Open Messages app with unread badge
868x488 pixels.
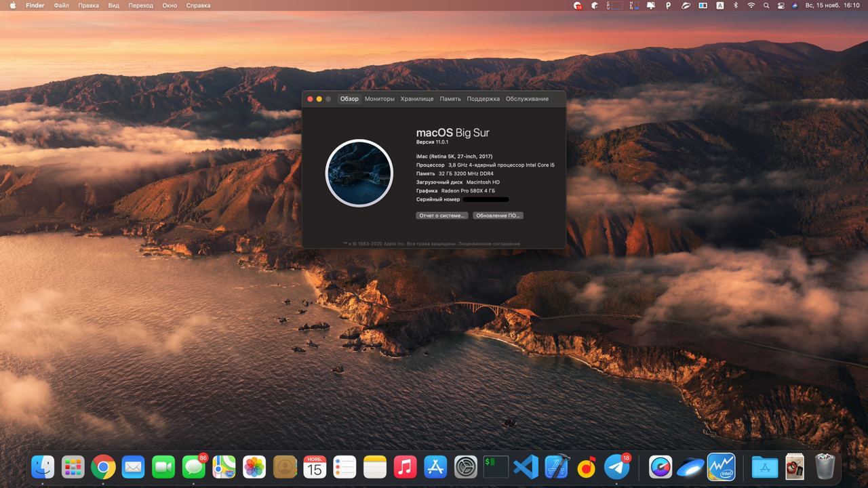pos(194,467)
